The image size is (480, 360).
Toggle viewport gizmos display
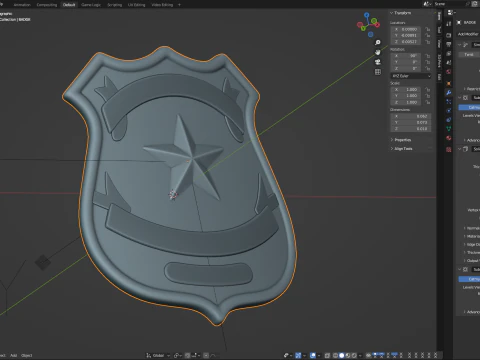tap(298, 355)
